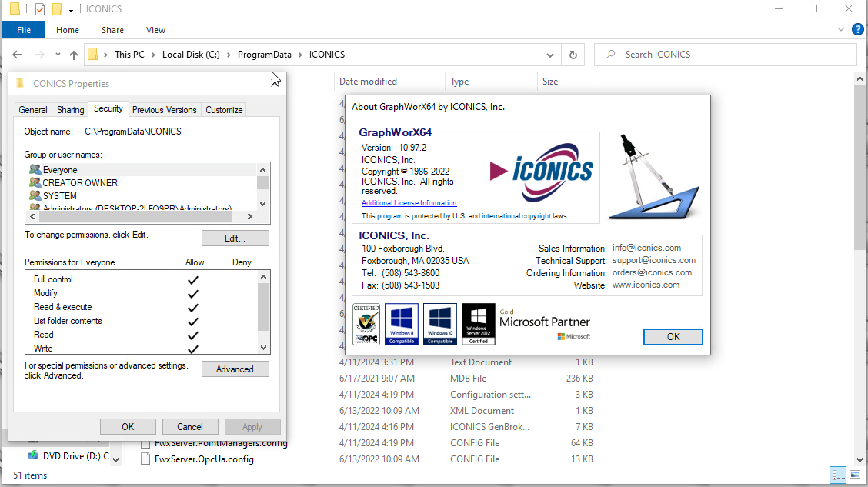This screenshot has width=868, height=487.
Task: Click inside the Search ICONICS box
Action: click(x=723, y=55)
